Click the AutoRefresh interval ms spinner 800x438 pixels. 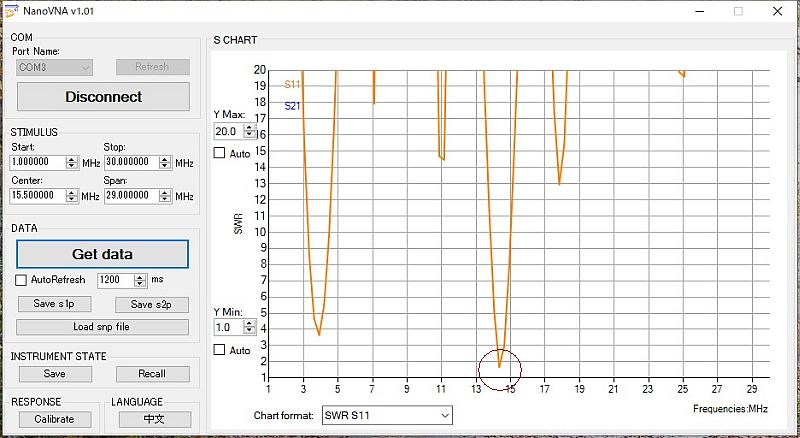[140, 281]
